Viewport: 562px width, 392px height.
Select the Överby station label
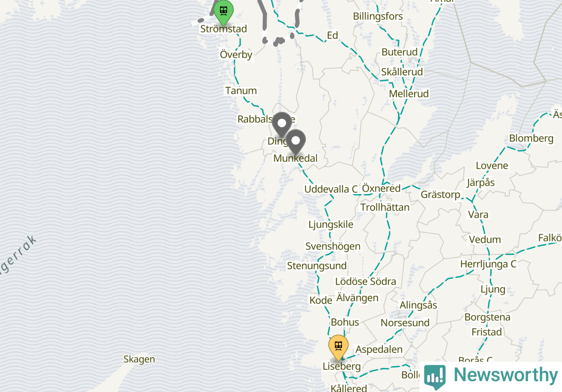coord(236,55)
